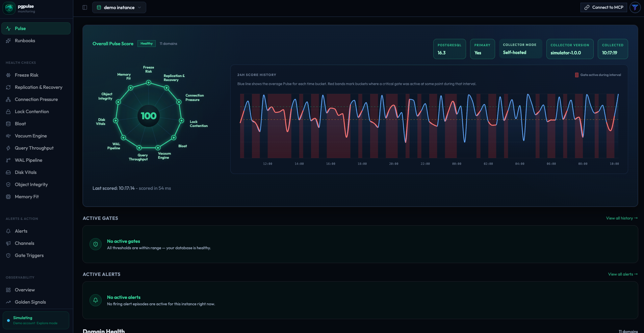Click the Bloat label on radar chart

click(183, 146)
